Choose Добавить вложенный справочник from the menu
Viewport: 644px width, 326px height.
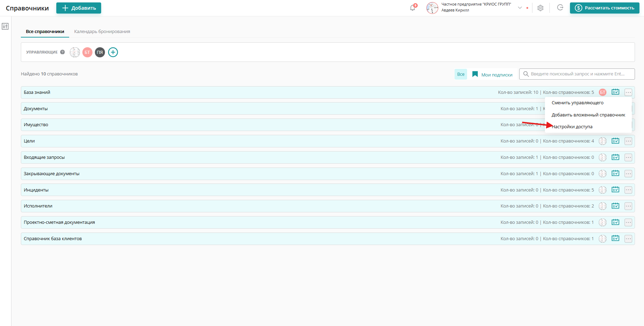[x=588, y=115]
